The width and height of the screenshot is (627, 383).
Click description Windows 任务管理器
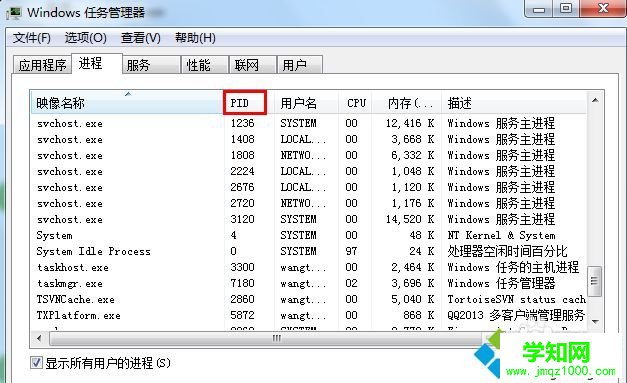coord(501,283)
